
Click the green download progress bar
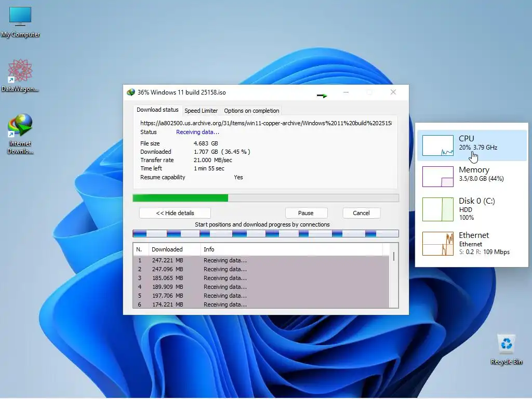tap(265, 198)
